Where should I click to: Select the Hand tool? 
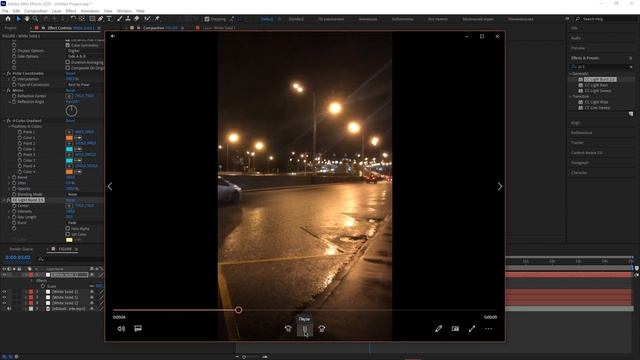point(27,19)
